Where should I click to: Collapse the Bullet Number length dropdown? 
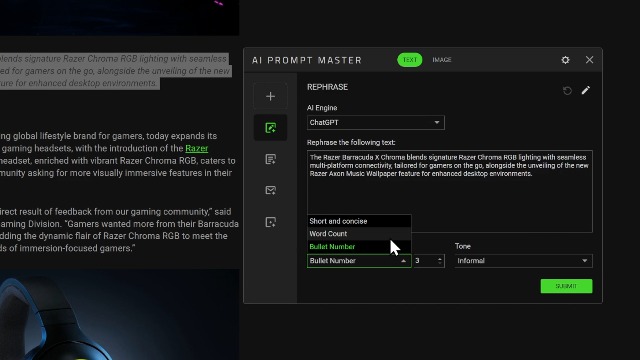(359, 261)
